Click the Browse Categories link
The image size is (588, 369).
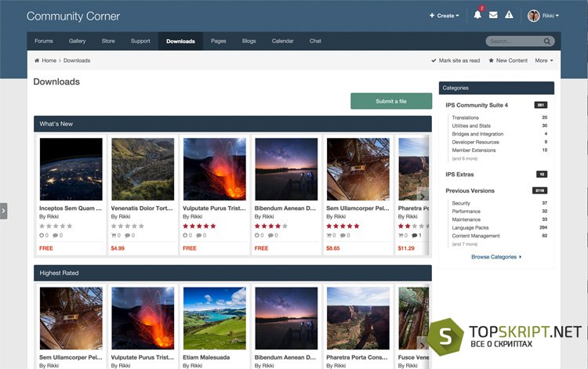pos(496,257)
